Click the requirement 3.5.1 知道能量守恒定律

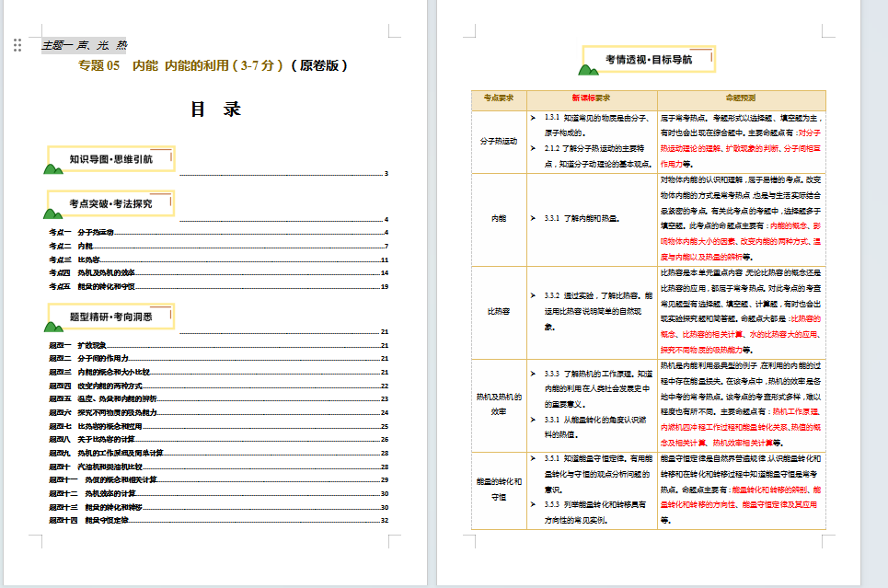click(x=598, y=474)
